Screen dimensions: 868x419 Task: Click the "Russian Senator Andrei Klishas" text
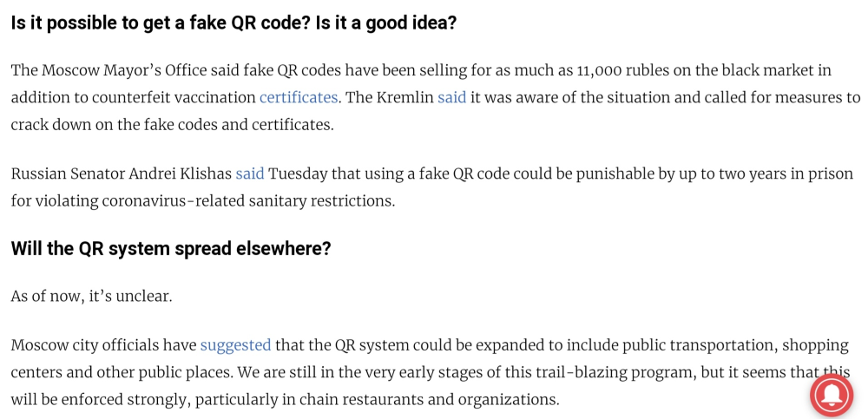coord(122,173)
